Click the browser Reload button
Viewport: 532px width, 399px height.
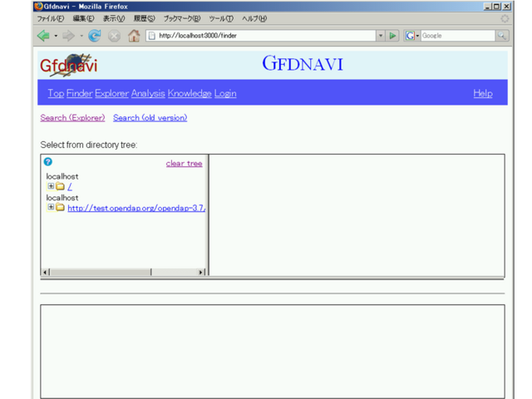click(x=94, y=36)
